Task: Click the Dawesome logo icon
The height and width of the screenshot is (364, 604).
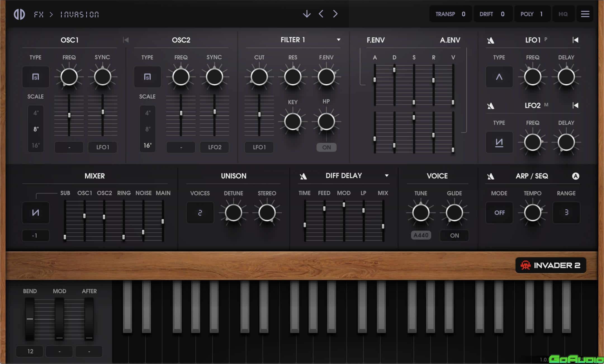Action: 19,14
